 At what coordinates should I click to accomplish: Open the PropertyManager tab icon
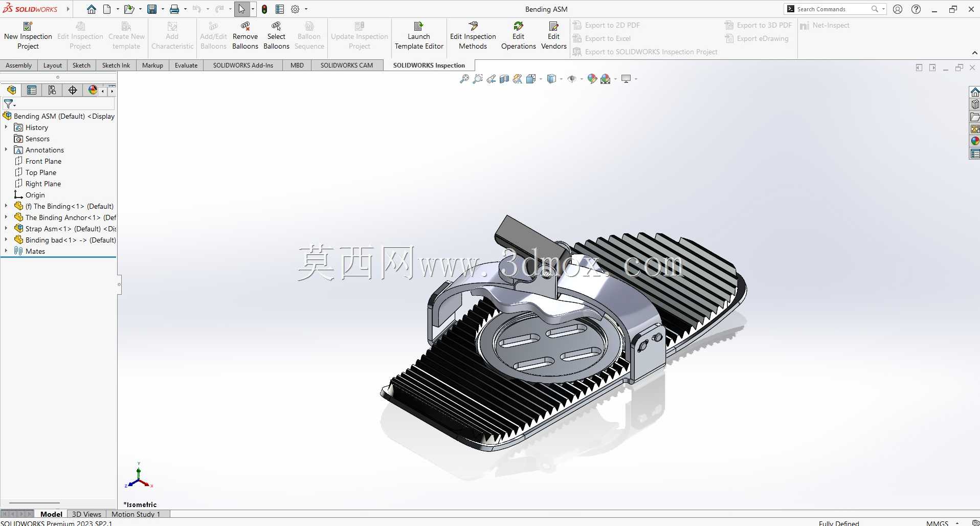point(32,91)
